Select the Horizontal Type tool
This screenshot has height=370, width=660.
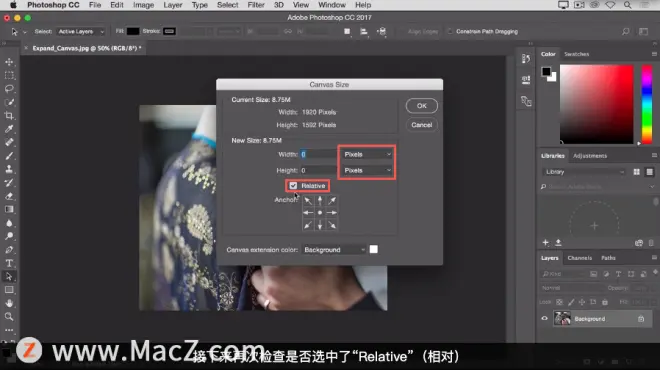point(9,263)
